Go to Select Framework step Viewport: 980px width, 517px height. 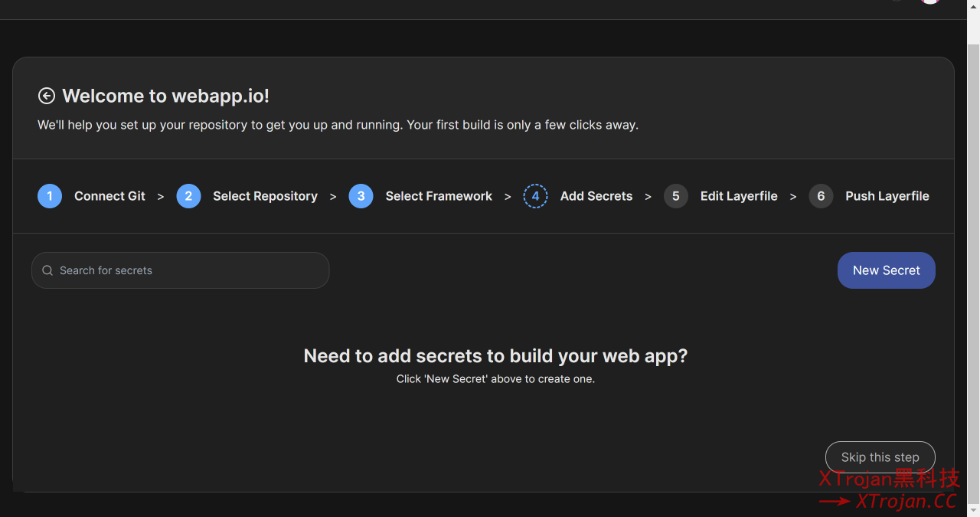(x=439, y=196)
